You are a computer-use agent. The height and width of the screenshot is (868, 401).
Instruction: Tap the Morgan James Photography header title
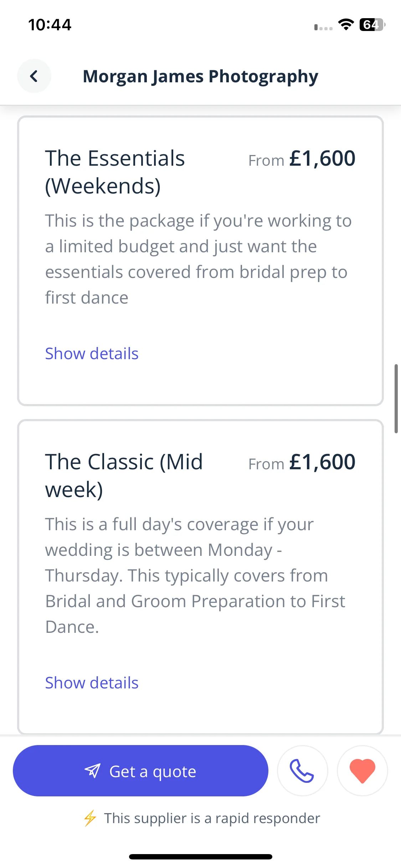pos(200,76)
